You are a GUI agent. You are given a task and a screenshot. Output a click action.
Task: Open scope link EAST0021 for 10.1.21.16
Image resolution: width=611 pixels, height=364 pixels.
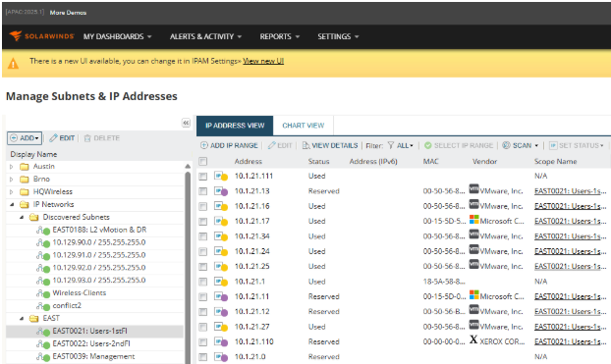(x=570, y=206)
